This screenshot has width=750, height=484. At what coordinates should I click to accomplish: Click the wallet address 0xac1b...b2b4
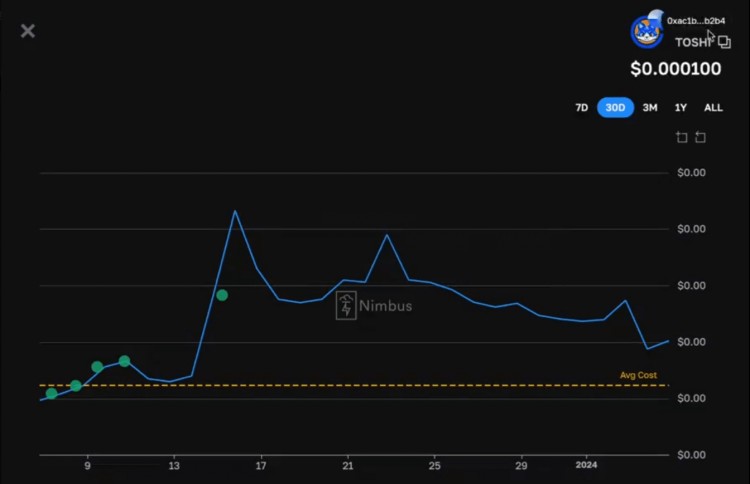[696, 20]
